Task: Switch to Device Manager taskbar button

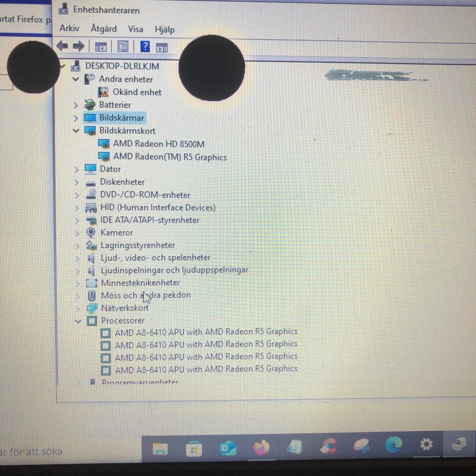Action: click(x=459, y=444)
